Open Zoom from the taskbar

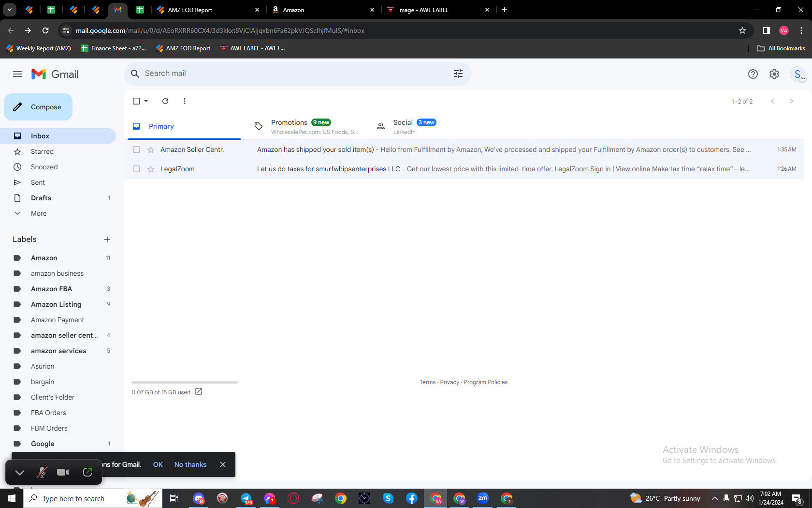click(483, 498)
